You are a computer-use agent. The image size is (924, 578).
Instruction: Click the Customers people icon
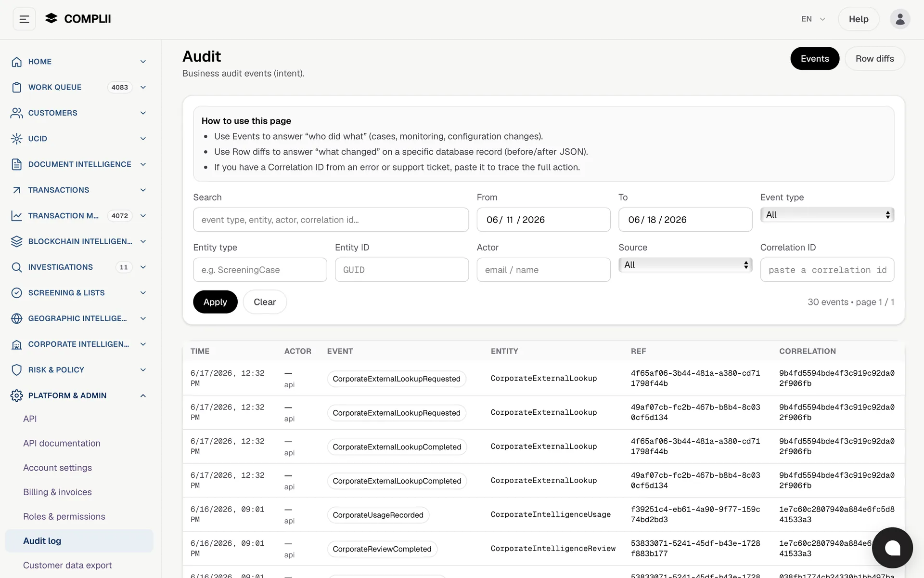[17, 113]
